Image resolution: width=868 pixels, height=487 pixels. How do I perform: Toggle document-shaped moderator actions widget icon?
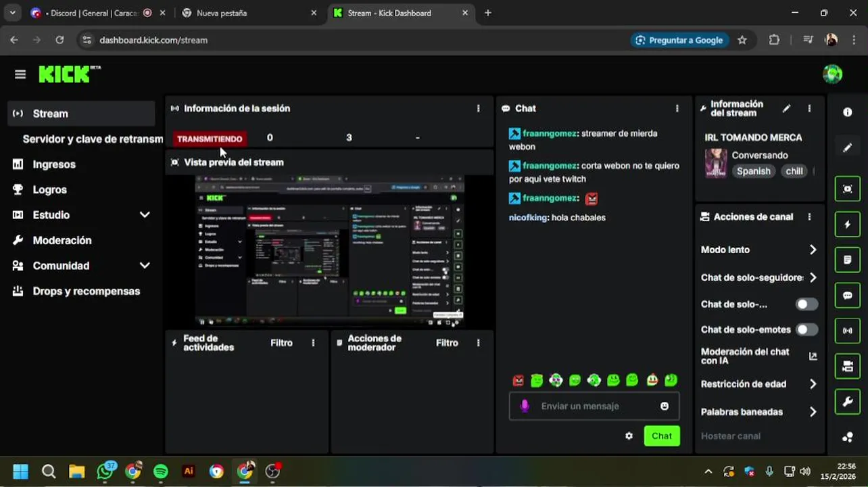coord(848,260)
